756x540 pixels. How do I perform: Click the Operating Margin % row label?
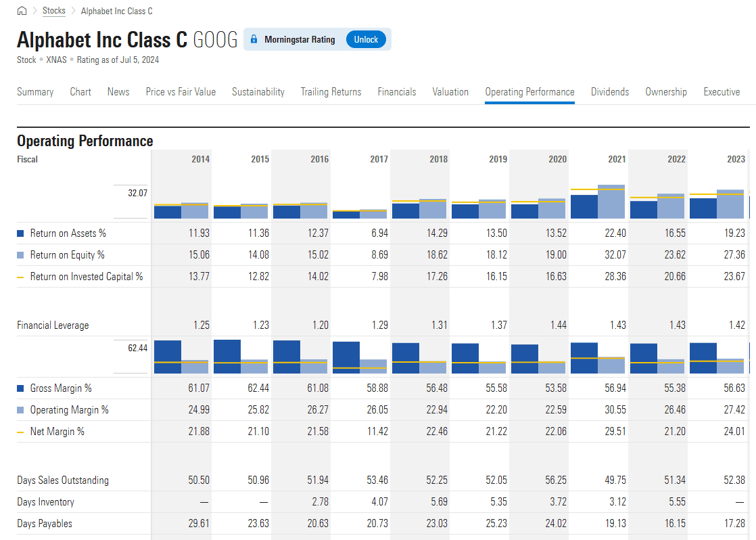[x=70, y=410]
